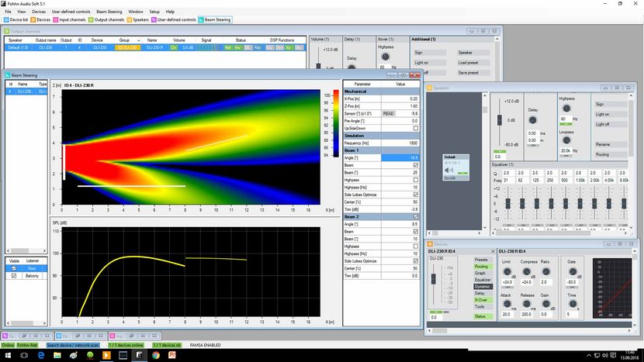Image resolution: width=644 pixels, height=362 pixels.
Task: Open the Beam Steering menu
Action: (x=109, y=12)
